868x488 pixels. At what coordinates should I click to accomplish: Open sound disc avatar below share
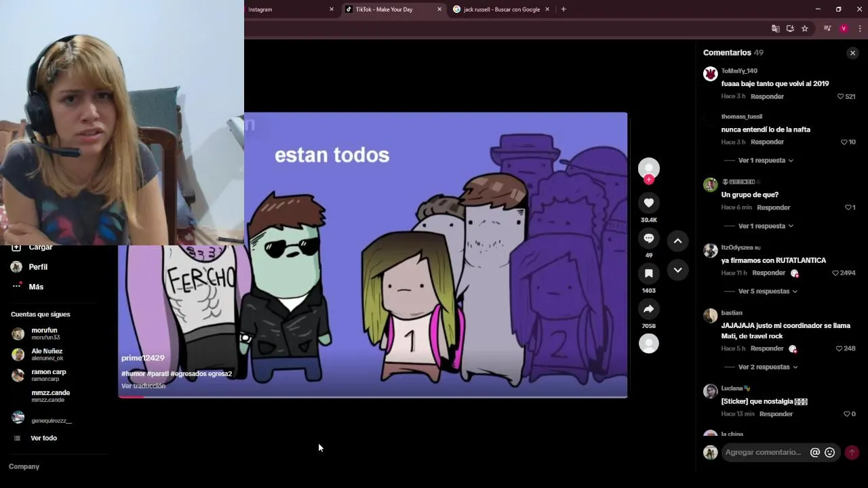[x=649, y=343]
